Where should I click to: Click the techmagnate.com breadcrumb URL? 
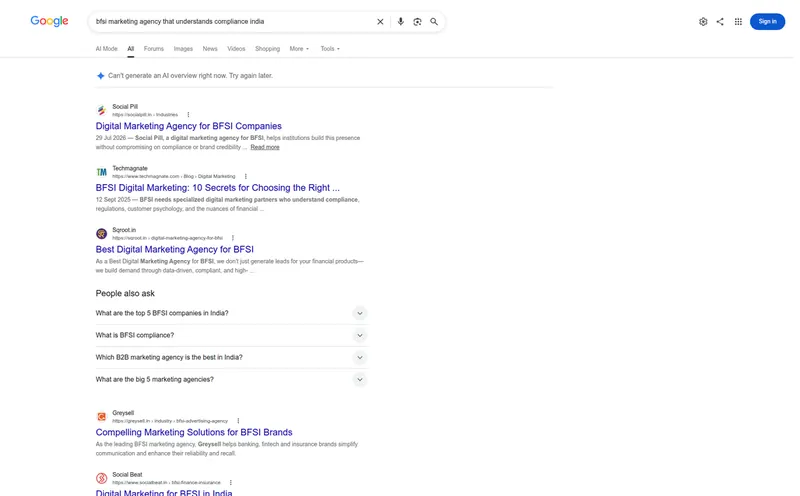173,177
